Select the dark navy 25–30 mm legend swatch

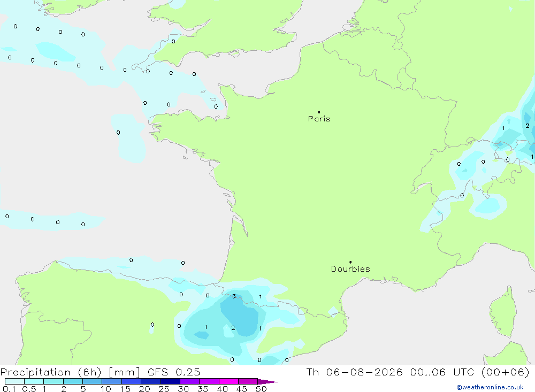(x=170, y=381)
